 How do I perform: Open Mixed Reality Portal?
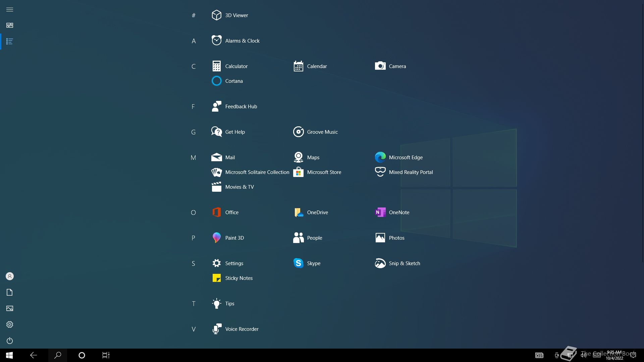(x=404, y=172)
